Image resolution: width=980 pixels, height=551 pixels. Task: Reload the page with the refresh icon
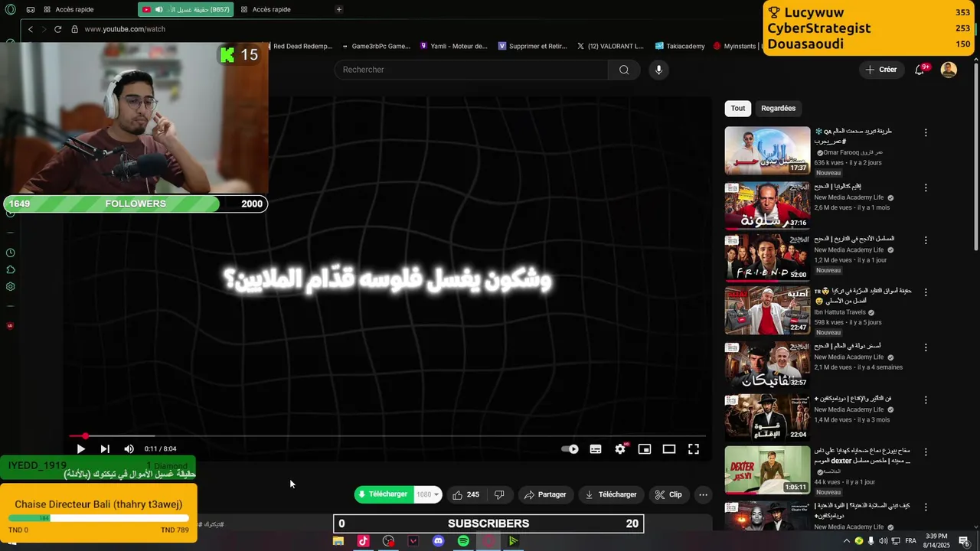[x=57, y=29]
